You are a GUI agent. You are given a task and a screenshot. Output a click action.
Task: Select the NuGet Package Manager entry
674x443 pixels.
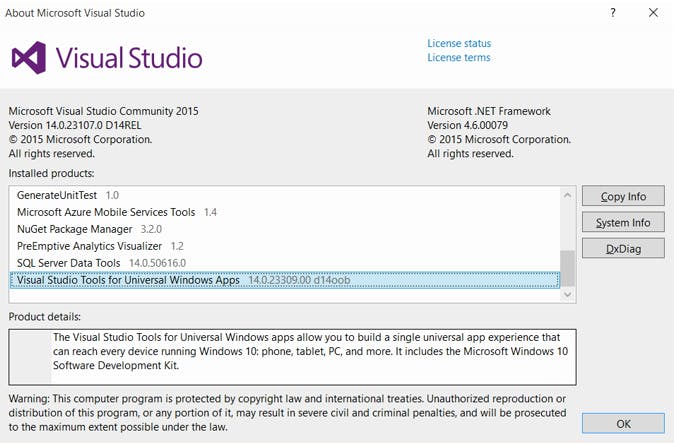[x=75, y=229]
